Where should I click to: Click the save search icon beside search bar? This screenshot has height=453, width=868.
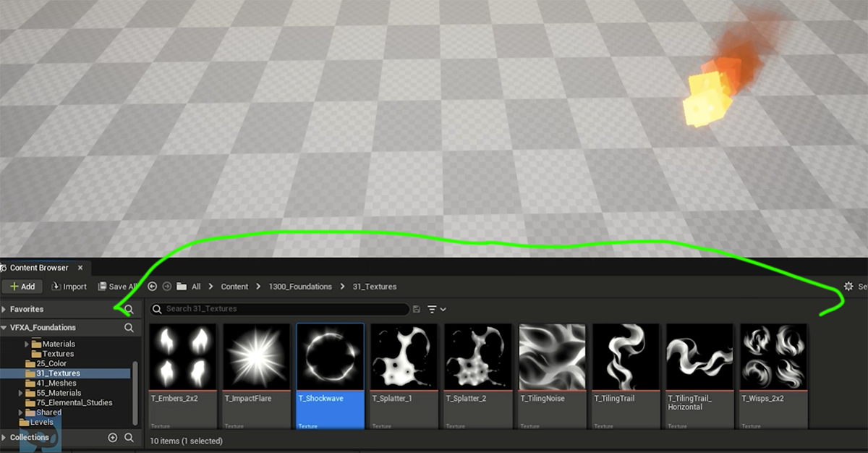(x=416, y=309)
